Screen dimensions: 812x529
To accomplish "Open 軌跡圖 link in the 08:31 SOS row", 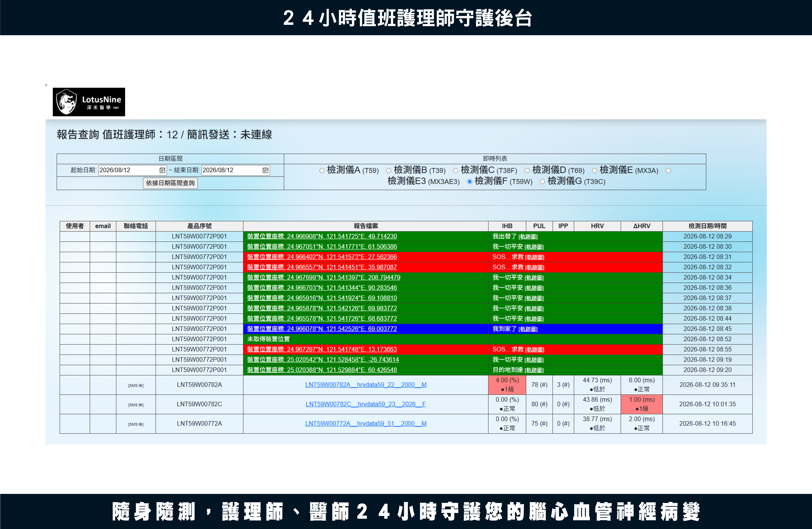I will click(x=535, y=257).
